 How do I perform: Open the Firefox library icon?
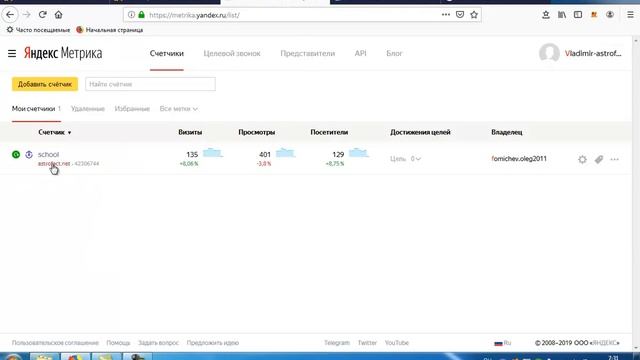click(x=562, y=15)
